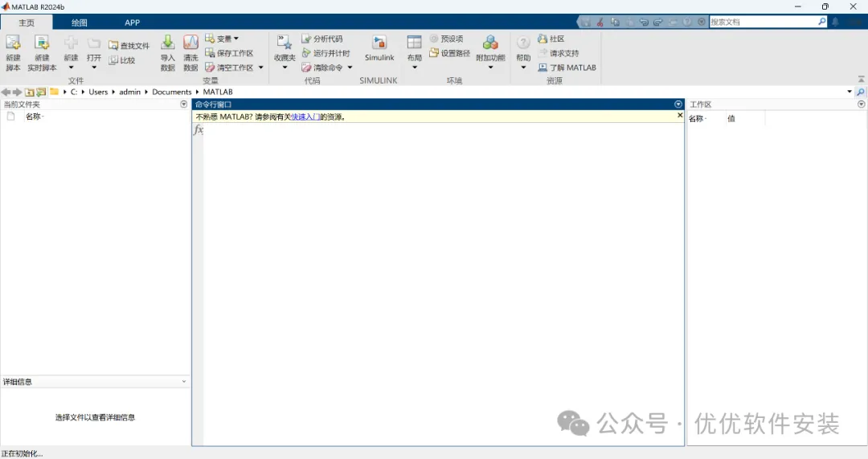Click the 帮助 (Help) icon
The image size is (868, 459).
[x=523, y=43]
